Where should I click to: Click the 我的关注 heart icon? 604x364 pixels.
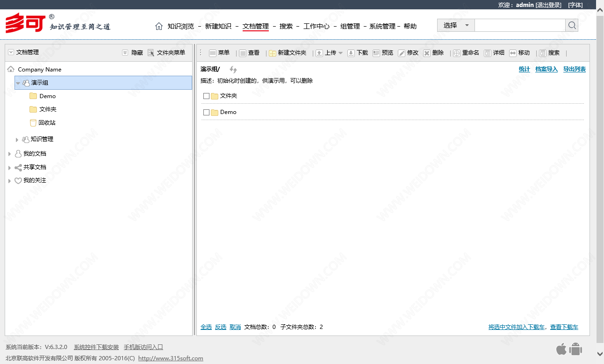pos(18,180)
